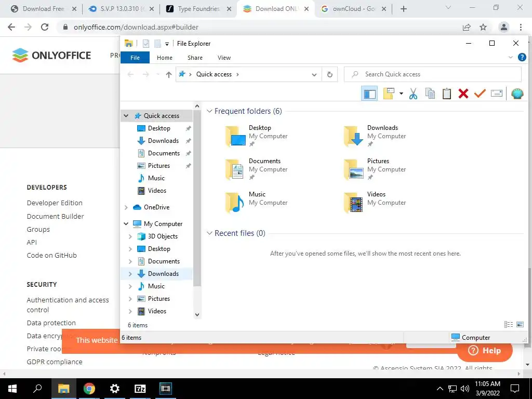532x399 pixels.
Task: Click the Refresh button beside the address bar
Action: coord(330,75)
